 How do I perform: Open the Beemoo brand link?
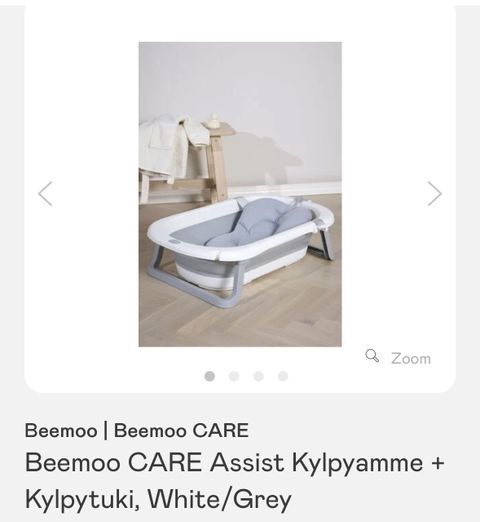pos(61,430)
